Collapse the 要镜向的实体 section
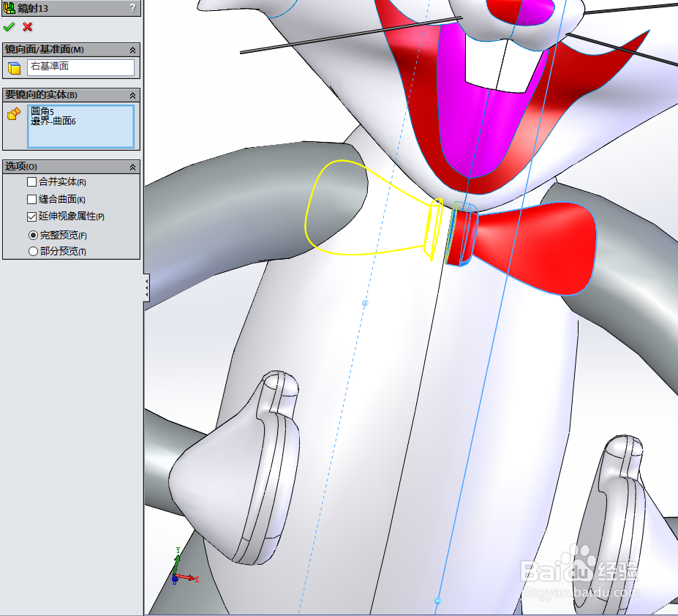This screenshot has height=616, width=678. click(132, 95)
